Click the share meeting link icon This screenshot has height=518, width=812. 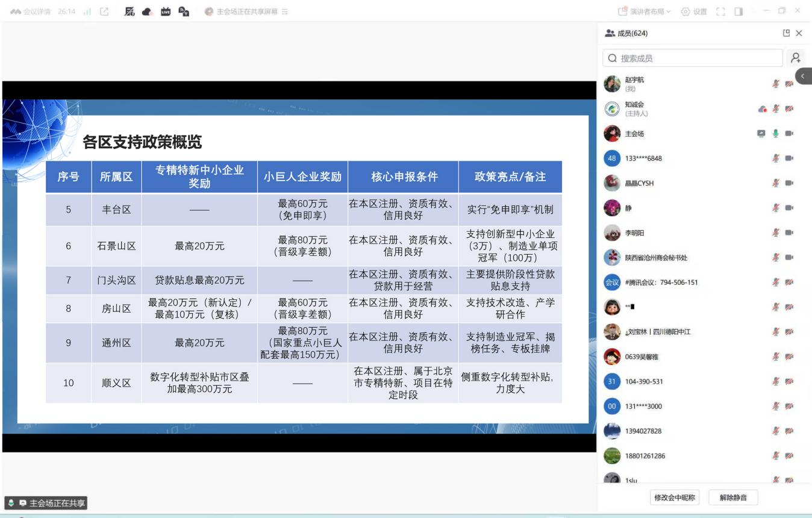(x=104, y=11)
